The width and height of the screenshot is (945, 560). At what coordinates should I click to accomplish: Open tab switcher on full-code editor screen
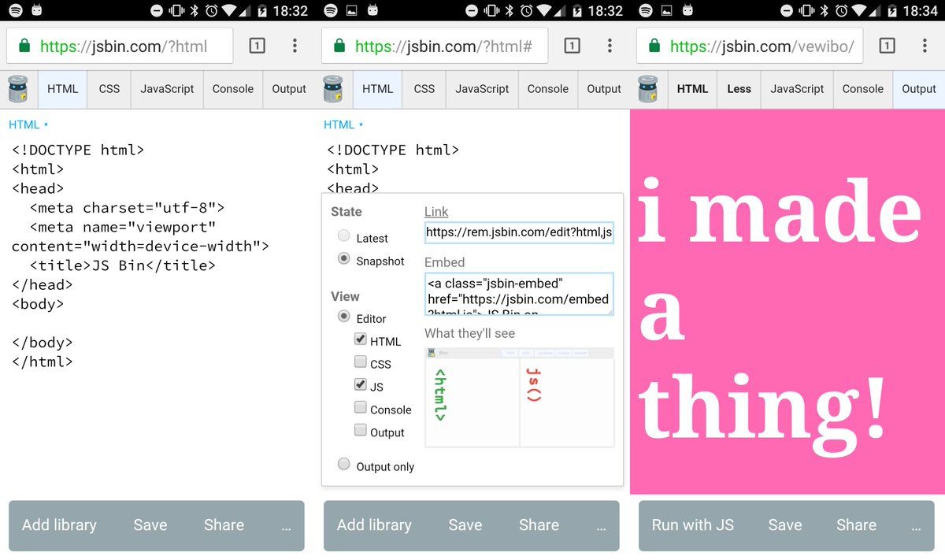257,46
